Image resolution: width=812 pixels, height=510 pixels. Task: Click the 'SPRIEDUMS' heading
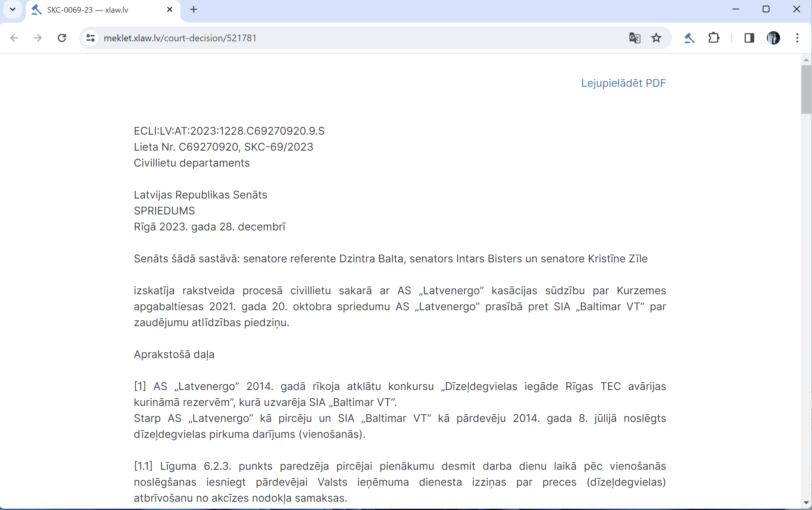click(x=164, y=210)
